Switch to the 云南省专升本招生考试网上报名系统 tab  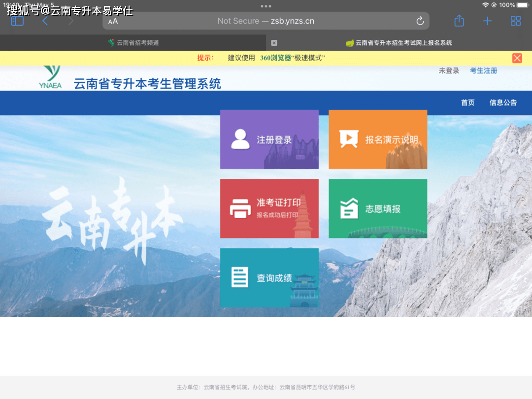(399, 43)
